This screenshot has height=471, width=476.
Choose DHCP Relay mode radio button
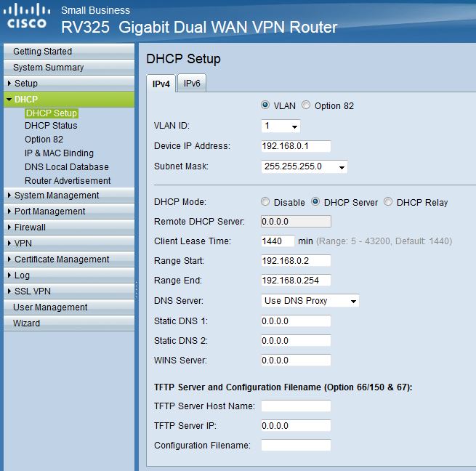tap(388, 202)
